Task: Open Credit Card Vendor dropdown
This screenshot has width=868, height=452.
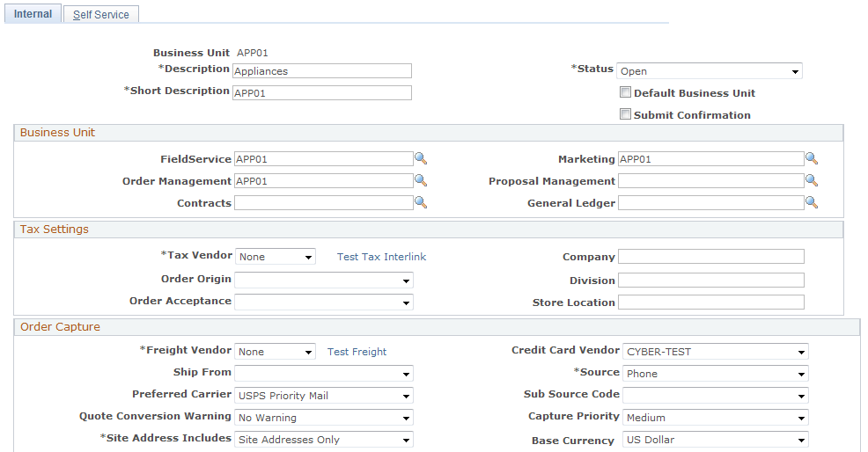Action: [x=715, y=351]
